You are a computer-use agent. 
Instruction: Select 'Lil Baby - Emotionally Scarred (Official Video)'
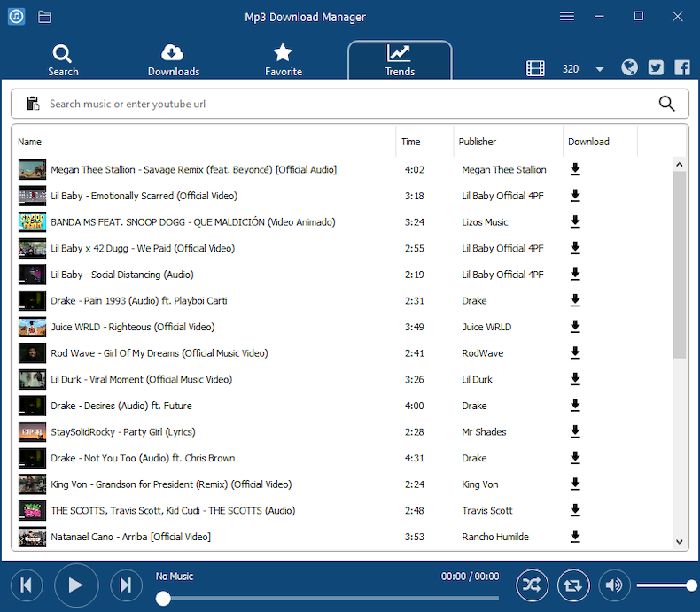(144, 196)
